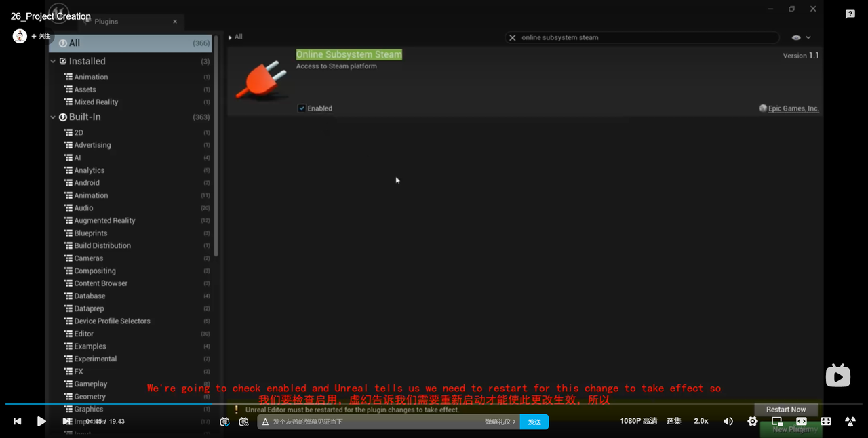Open danmaku settings icon
Viewport: 868px width, 438px height.
pos(244,422)
